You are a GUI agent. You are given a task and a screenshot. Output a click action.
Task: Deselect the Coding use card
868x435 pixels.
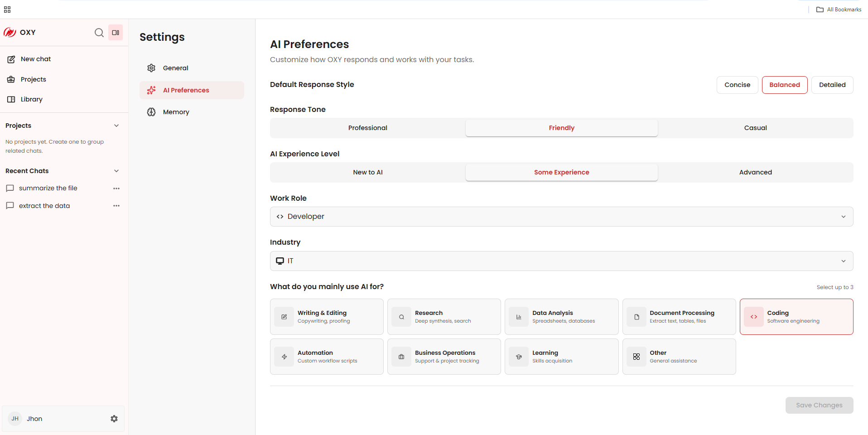[x=796, y=317]
